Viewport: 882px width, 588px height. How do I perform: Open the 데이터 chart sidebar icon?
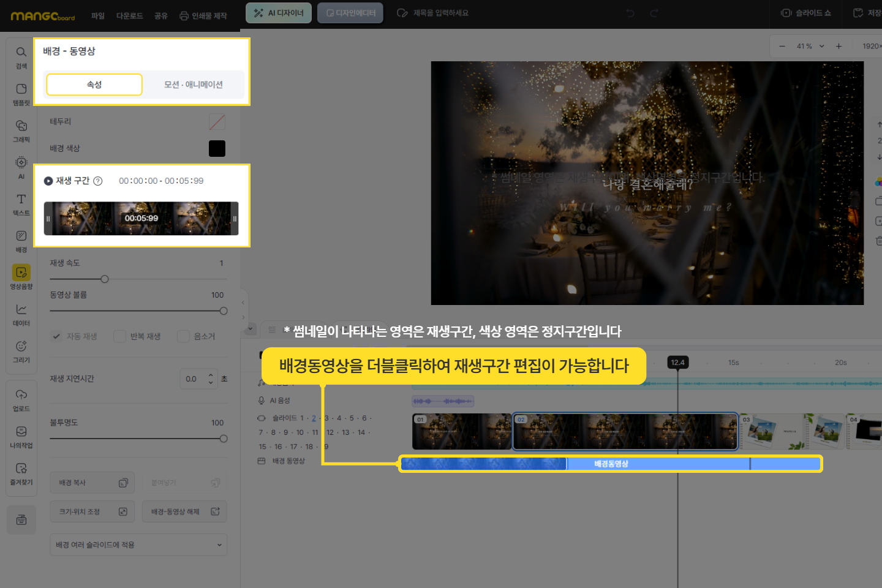point(21,314)
